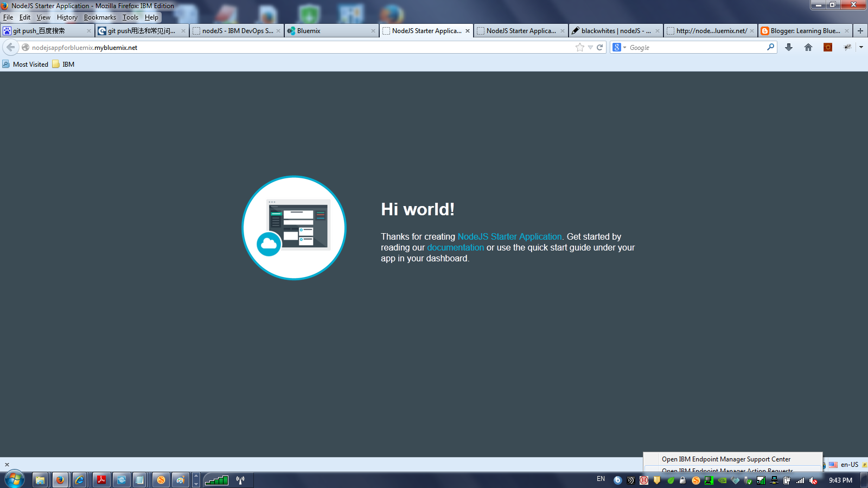This screenshot has height=488, width=868.
Task: Open the Windows Start button
Action: (15, 480)
